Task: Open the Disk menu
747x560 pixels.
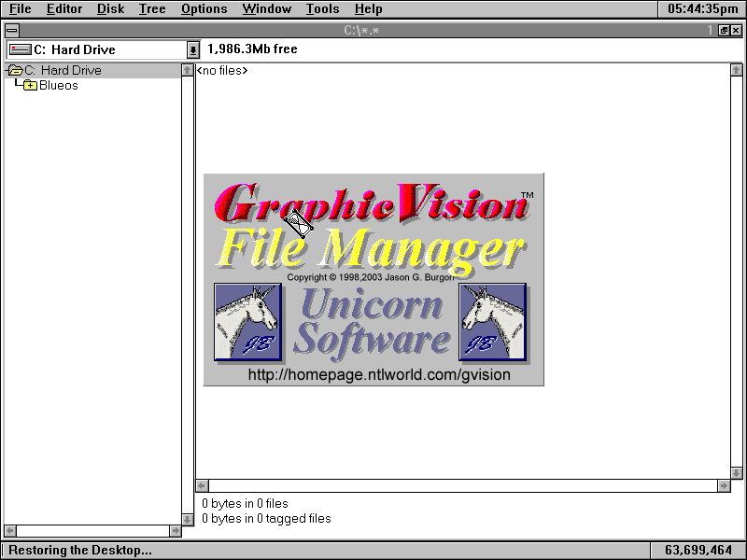Action: [110, 9]
